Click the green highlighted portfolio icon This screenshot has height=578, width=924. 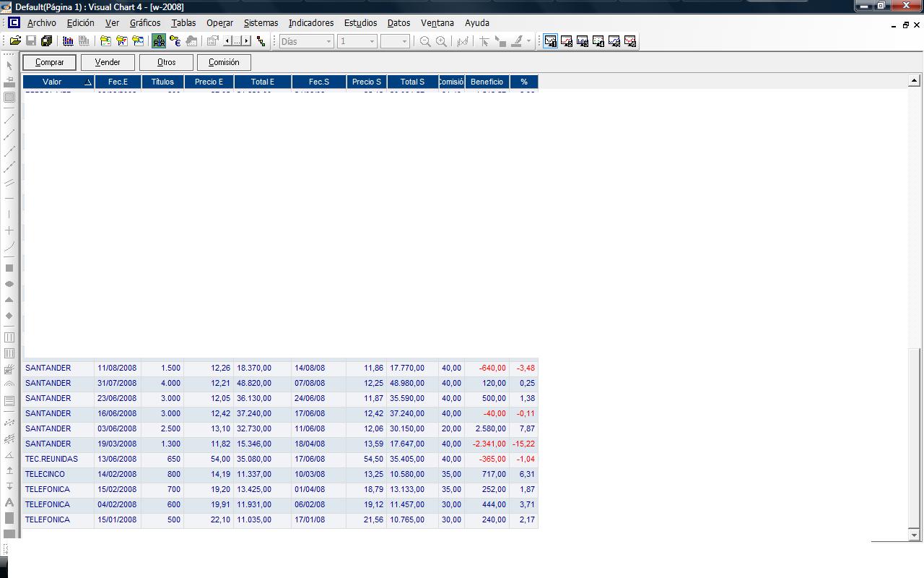coord(159,41)
